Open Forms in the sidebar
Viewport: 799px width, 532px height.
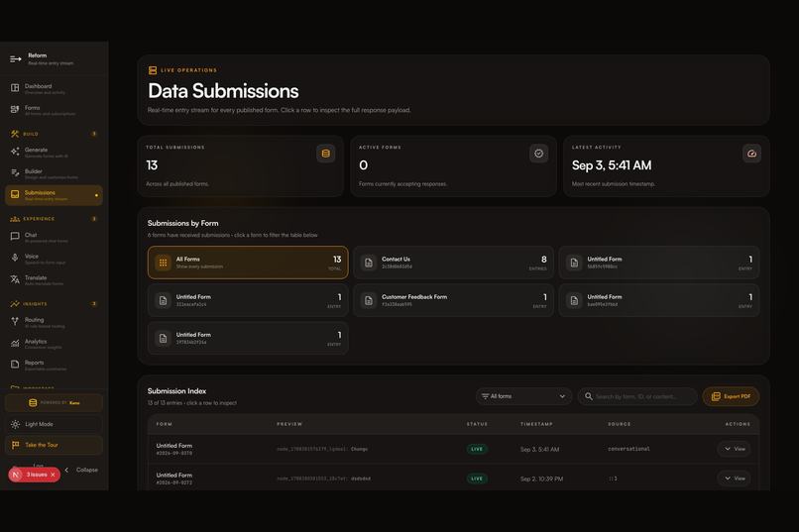54,110
